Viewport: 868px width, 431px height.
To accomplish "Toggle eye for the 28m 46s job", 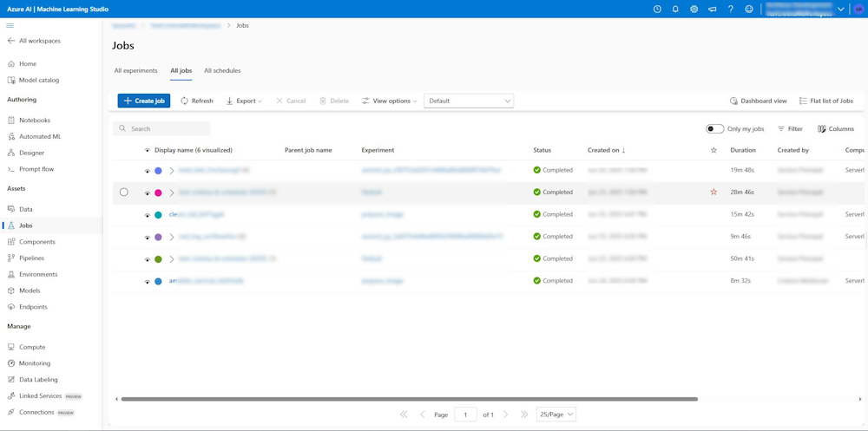I will point(148,193).
